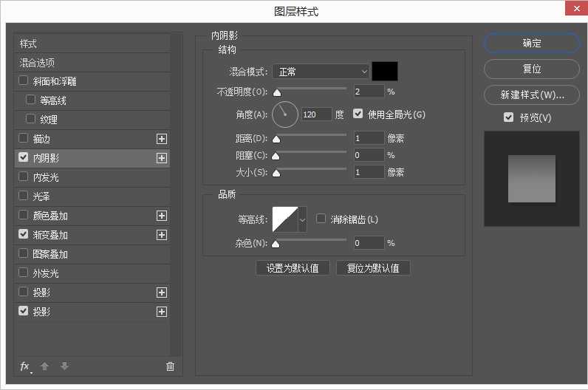The width and height of the screenshot is (588, 390).
Task: Click the style preview thumbnail
Action: (x=532, y=179)
